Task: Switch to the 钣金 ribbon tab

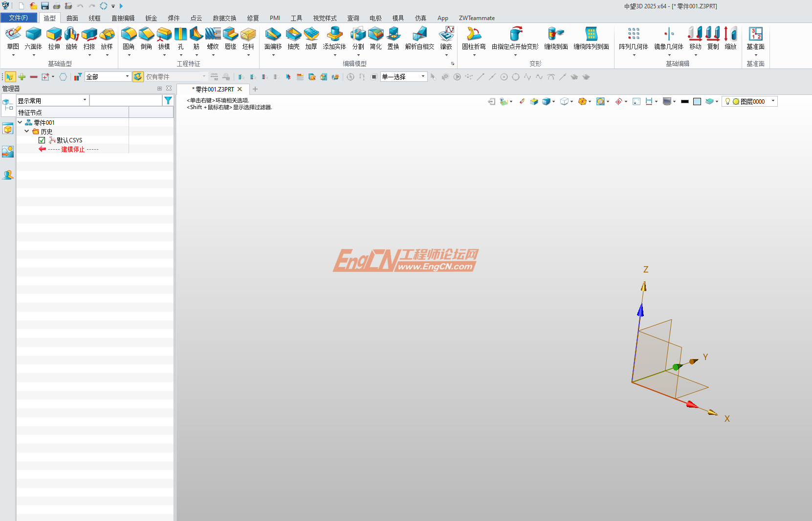Action: (151, 18)
